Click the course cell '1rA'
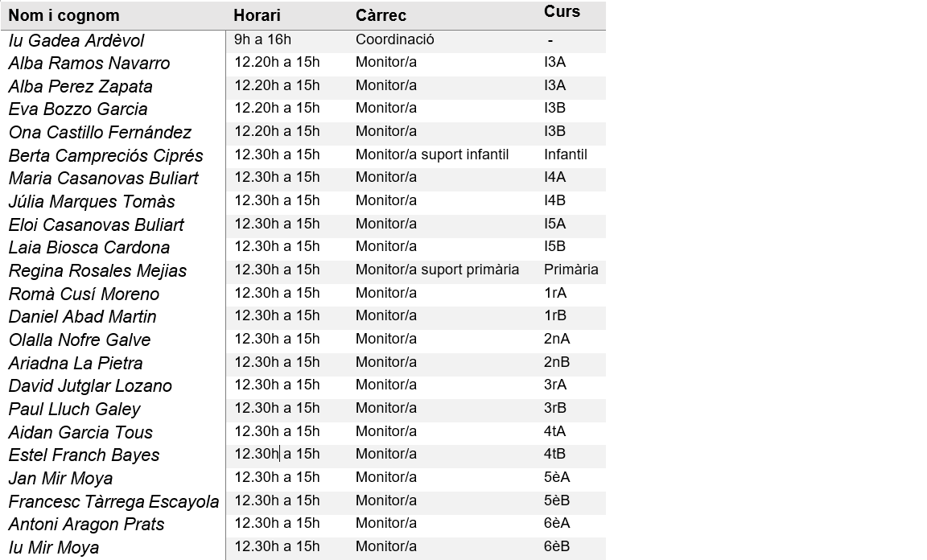The width and height of the screenshot is (927, 560). [x=555, y=293]
